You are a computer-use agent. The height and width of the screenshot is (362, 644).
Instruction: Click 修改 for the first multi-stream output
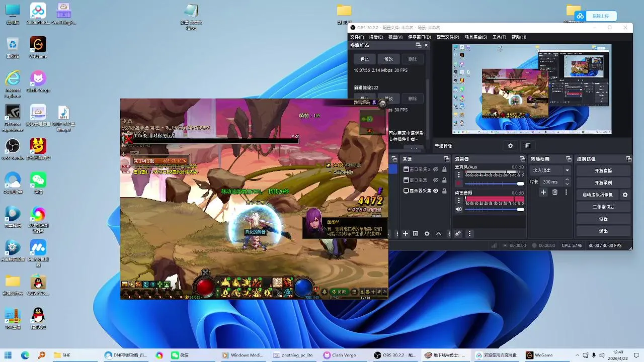tap(388, 59)
